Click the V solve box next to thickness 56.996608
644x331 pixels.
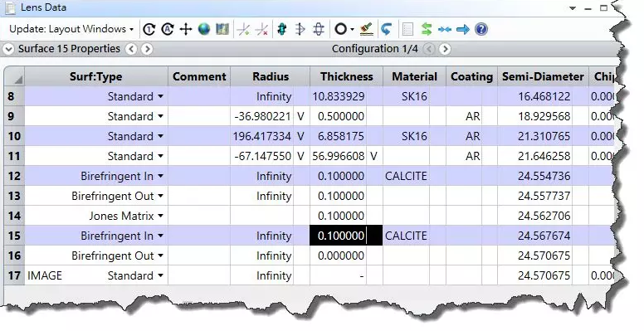coord(374,156)
